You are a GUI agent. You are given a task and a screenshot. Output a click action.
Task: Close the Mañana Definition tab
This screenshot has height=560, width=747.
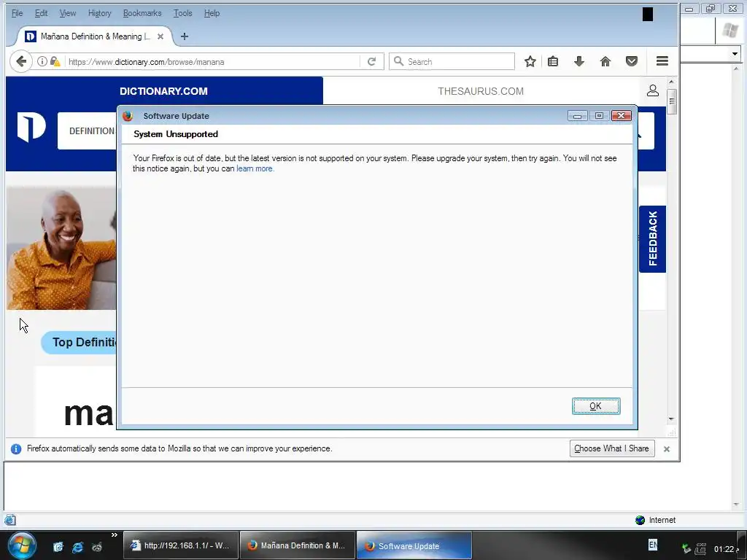pos(160,36)
